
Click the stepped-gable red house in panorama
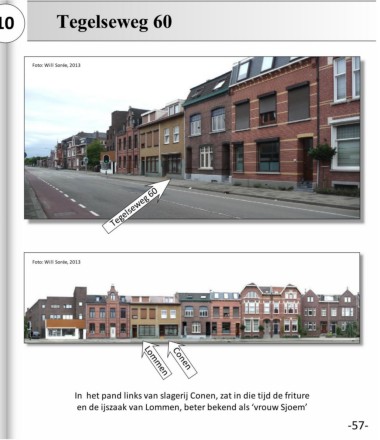pos(108,312)
